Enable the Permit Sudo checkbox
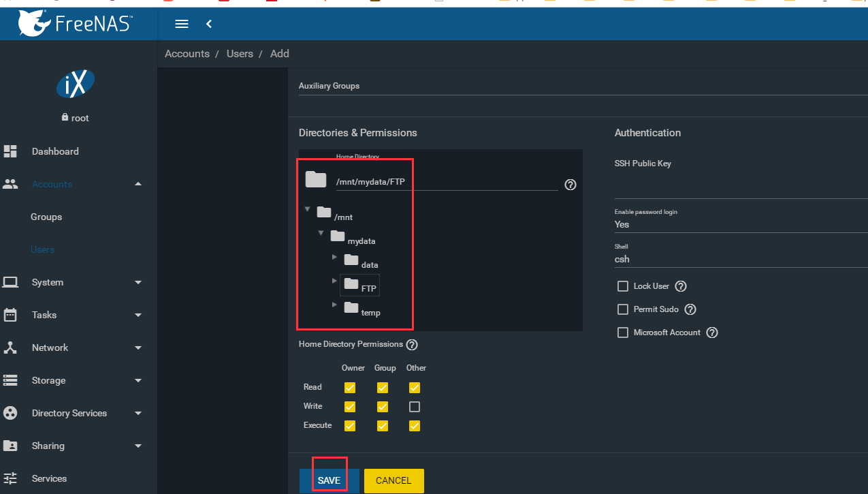 point(622,309)
